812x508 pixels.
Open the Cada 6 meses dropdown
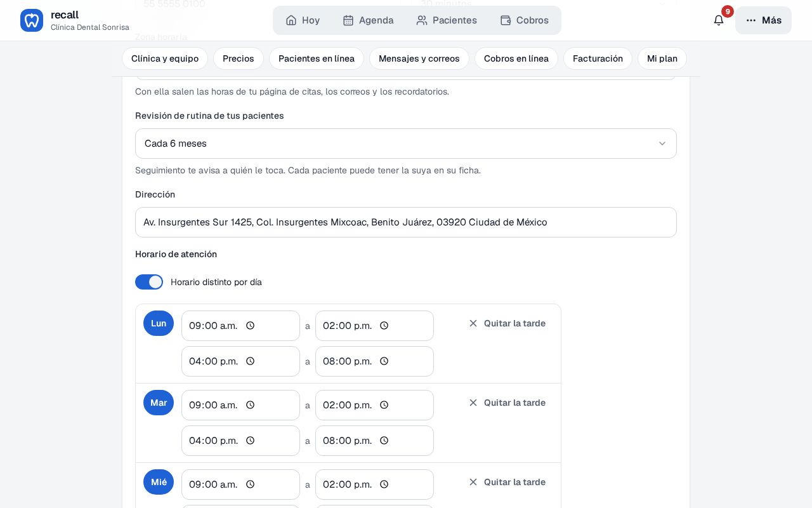(x=406, y=144)
